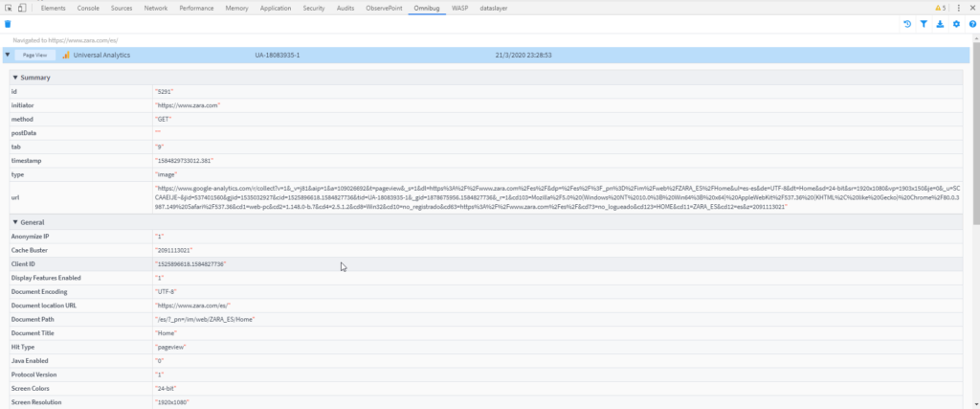The image size is (980, 409).
Task: Select the Screen Colors value "24-bit"
Action: point(166,388)
